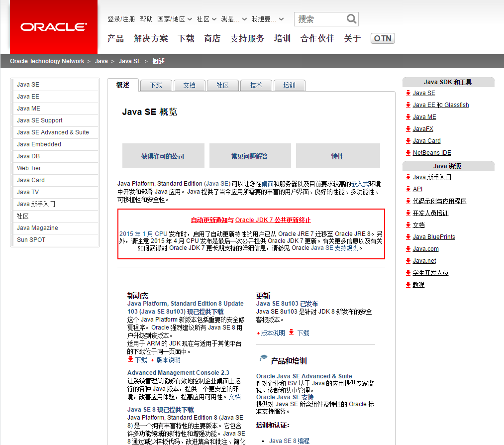Open Advanced Management Console 2.3 link
504x445 pixels.
pos(178,373)
